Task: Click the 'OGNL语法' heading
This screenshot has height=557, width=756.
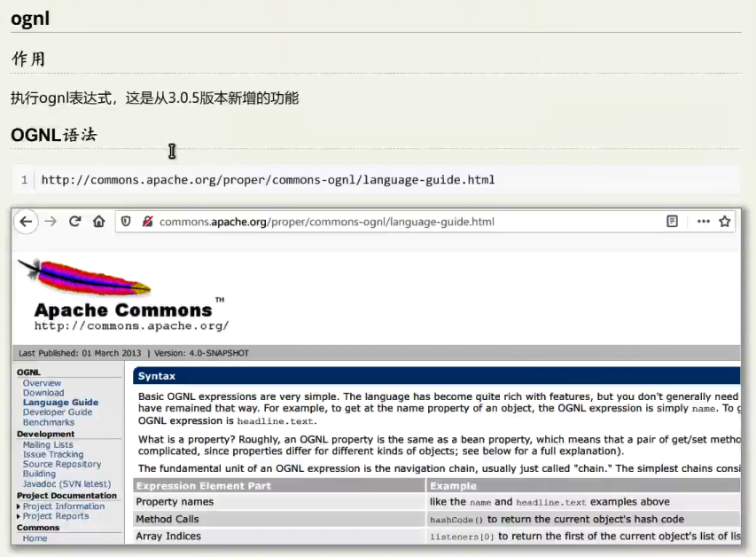Action: click(54, 135)
